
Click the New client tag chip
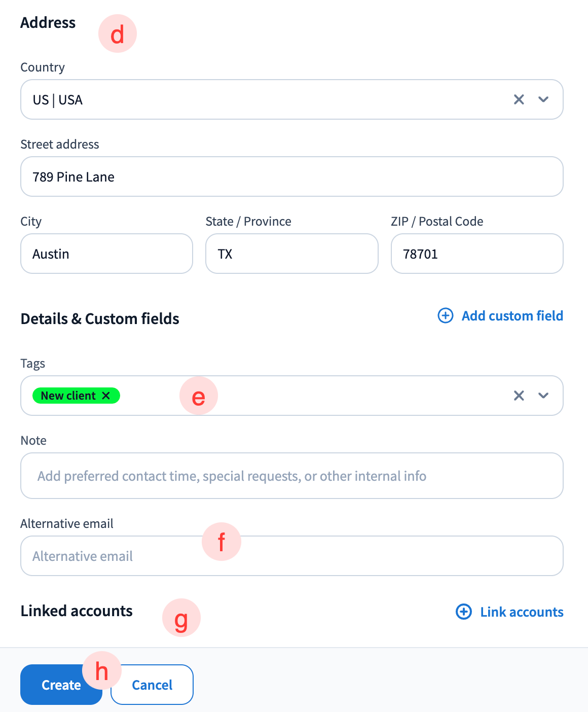[68, 396]
